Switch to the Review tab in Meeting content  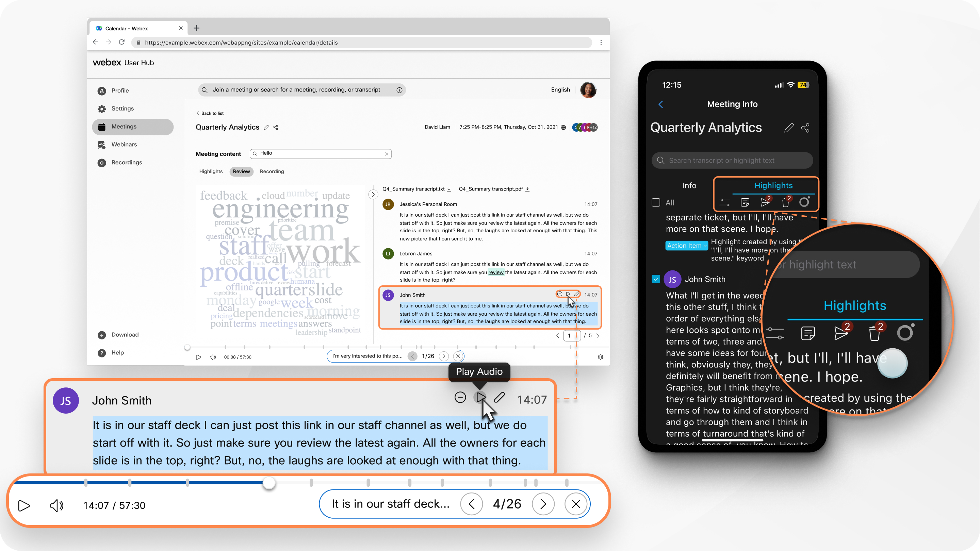241,171
